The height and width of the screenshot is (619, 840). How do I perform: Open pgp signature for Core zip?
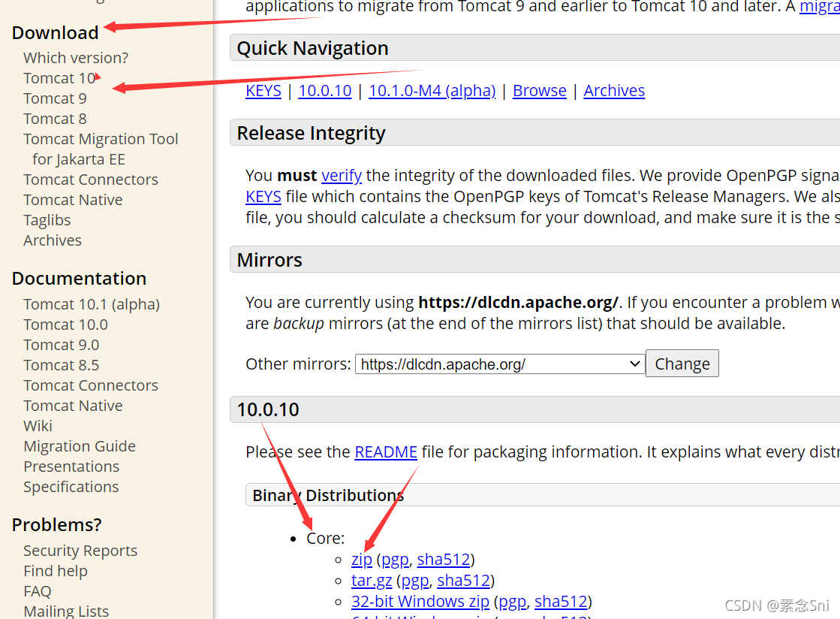pos(395,560)
